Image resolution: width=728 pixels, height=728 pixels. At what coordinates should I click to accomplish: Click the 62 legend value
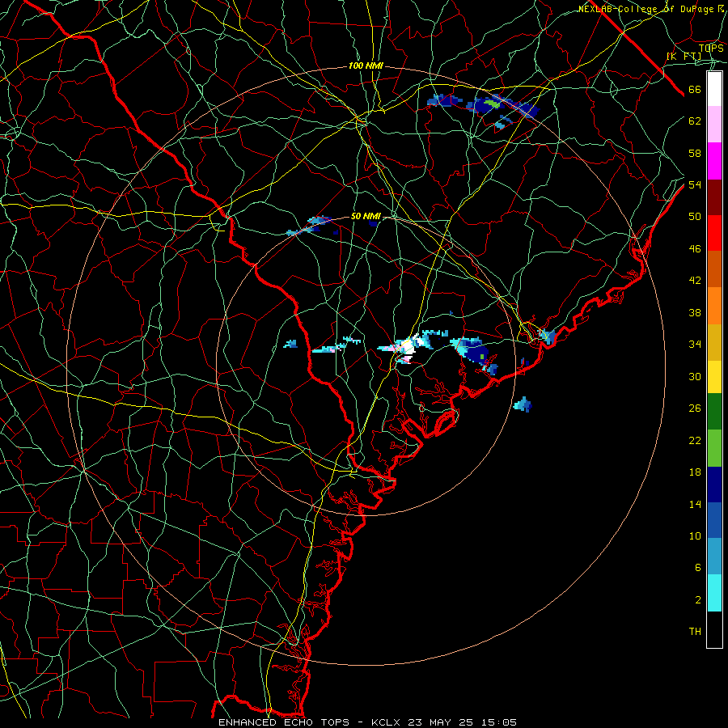pyautogui.click(x=695, y=121)
